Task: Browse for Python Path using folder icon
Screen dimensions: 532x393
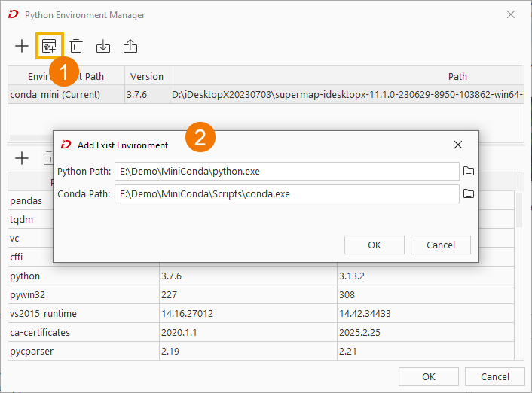Action: [x=469, y=172]
